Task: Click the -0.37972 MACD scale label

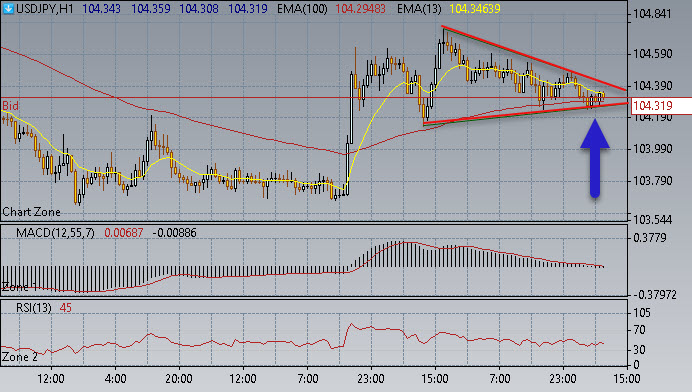Action: 654,295
